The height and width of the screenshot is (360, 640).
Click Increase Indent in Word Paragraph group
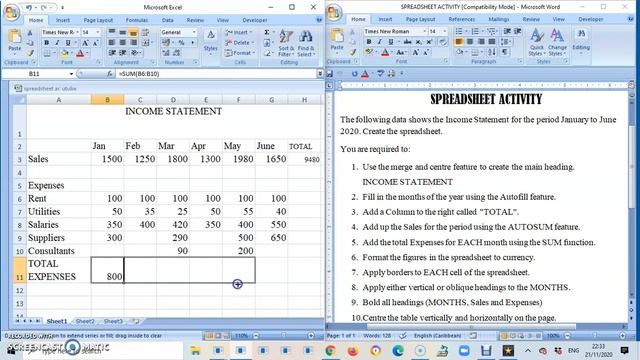(x=518, y=31)
